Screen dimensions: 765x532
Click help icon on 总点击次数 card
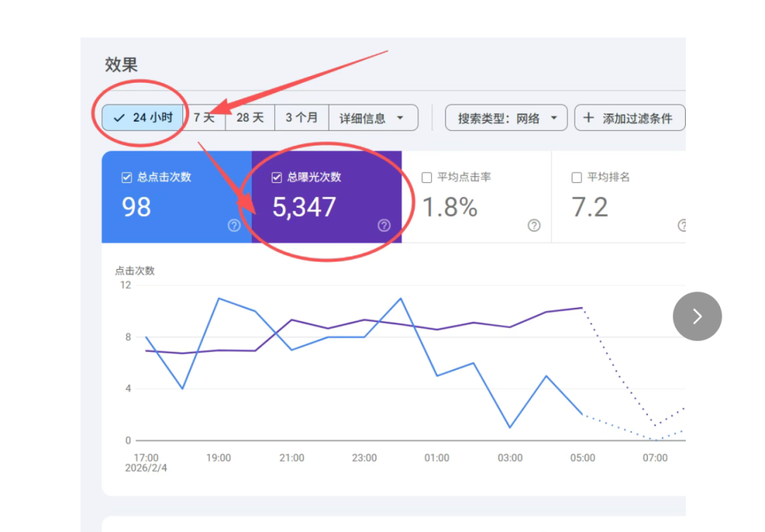point(234,226)
